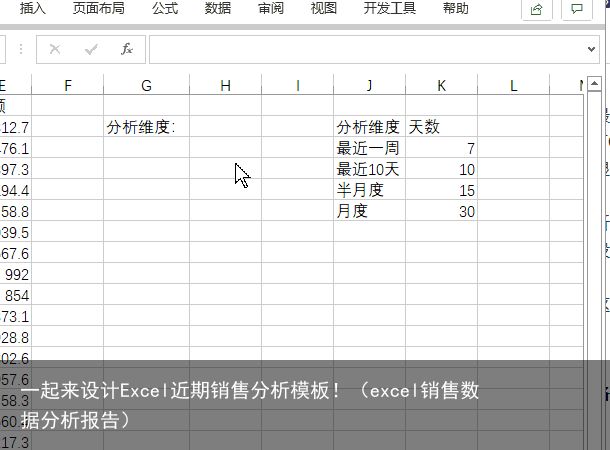Select the column E cell ending 67.6
This screenshot has height=450, width=610.
coord(16,253)
